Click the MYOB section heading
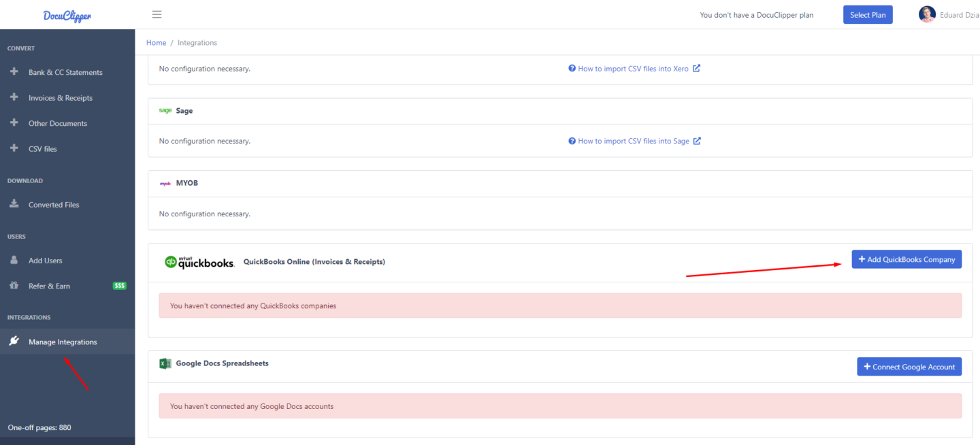This screenshot has width=980, height=445. (187, 183)
